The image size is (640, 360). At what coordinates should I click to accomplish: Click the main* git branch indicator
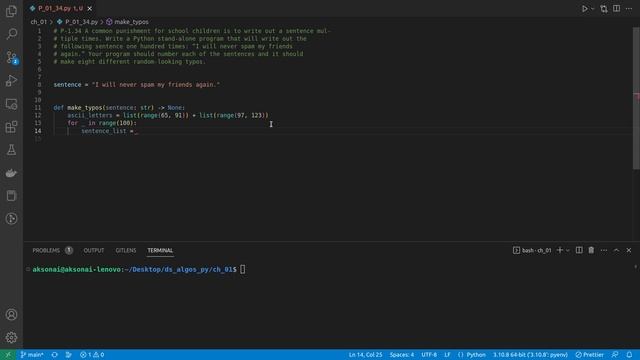(x=32, y=355)
